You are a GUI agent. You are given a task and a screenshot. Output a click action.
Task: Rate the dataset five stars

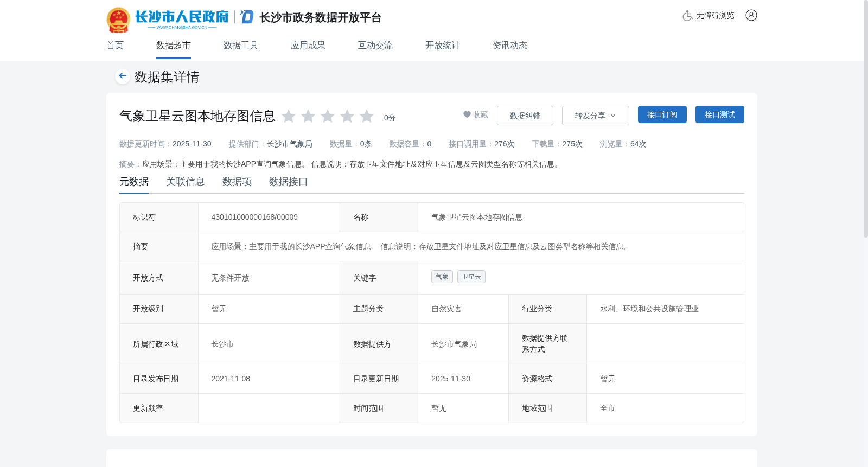[x=367, y=116]
